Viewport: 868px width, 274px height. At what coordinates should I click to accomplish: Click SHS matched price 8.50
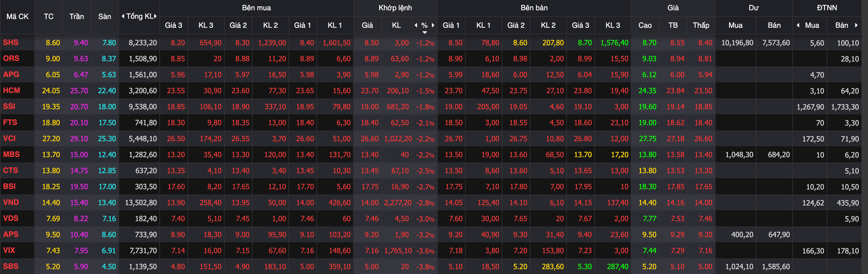point(371,43)
